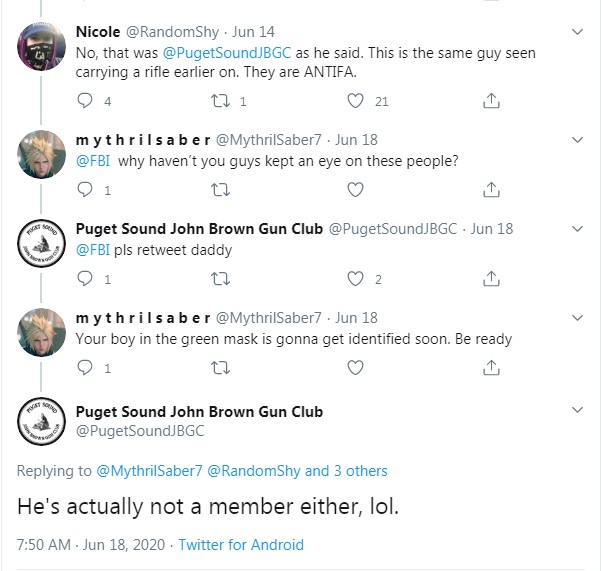This screenshot has width=602, height=571.
Task: Reply to the 'green mask' tweet
Action: (x=85, y=367)
